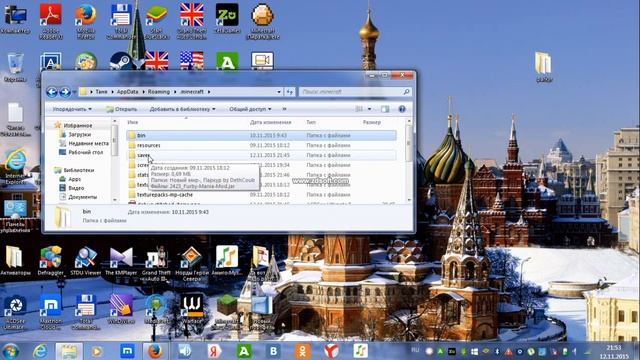This screenshot has height=360, width=640.
Task: Open the Odnoklassniki taskbar icon
Action: click(302, 351)
